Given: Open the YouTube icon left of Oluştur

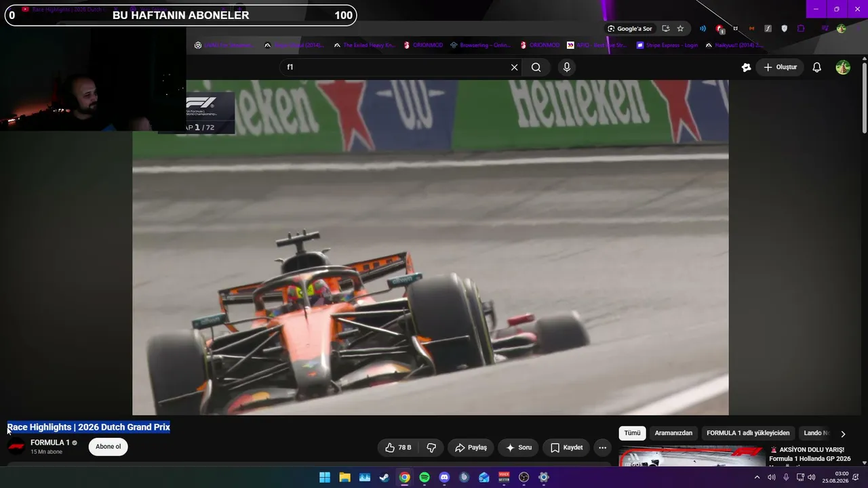Looking at the screenshot, I should coord(747,67).
